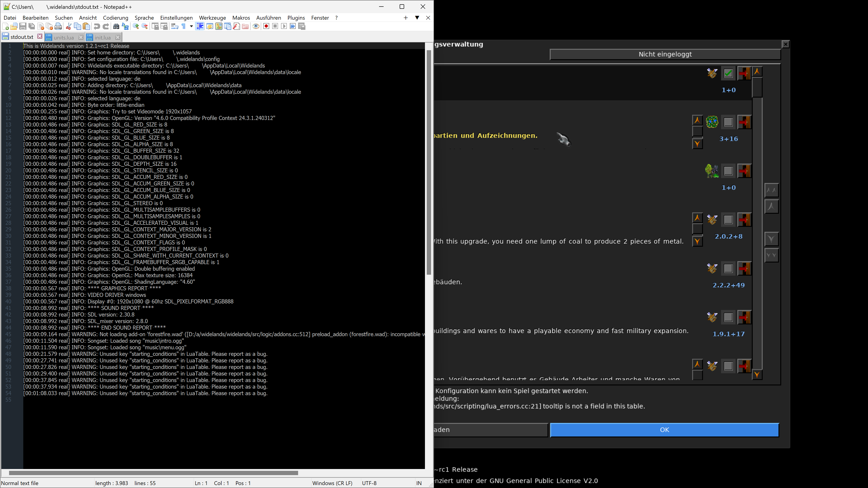868x488 pixels.
Task: Click the Save all toolbar icon
Action: [32, 26]
